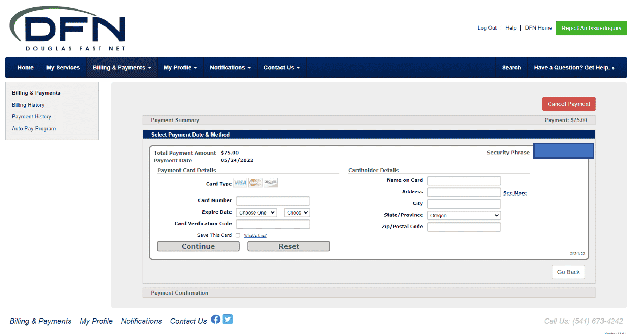The image size is (644, 334).
Task: Select the MasterCard card type icon
Action: [255, 183]
